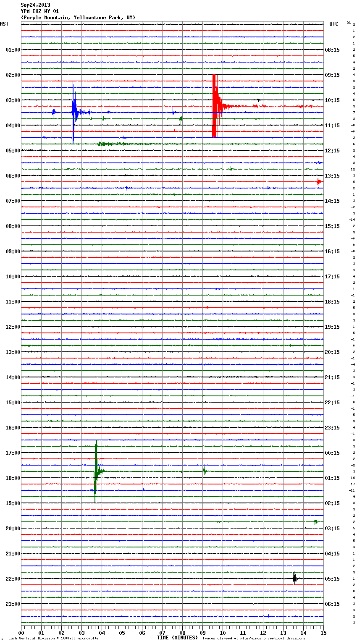357x644 pixels.
Task: Click the 13:15 UTC row label
Action: (332, 176)
